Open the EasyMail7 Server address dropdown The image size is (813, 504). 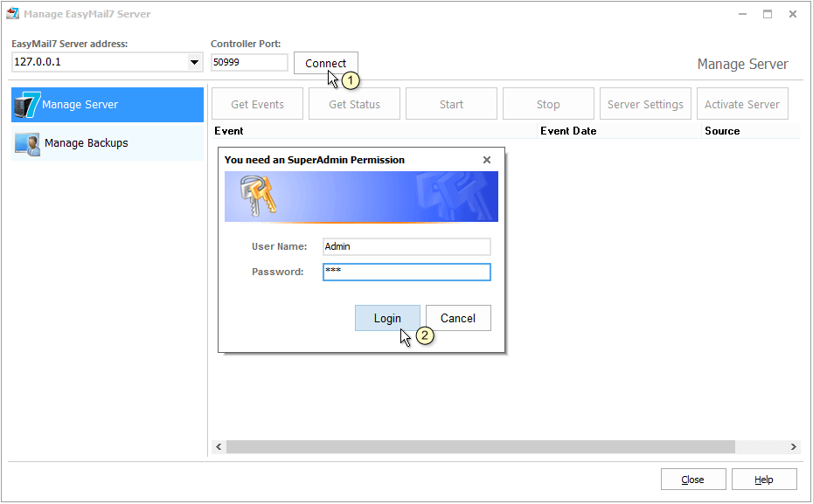click(194, 62)
